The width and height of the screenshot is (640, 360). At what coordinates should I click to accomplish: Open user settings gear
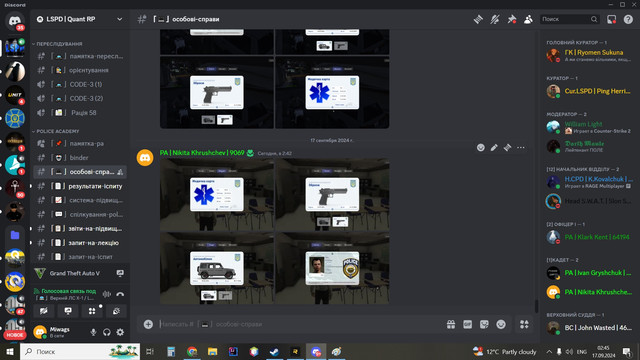coord(120,332)
